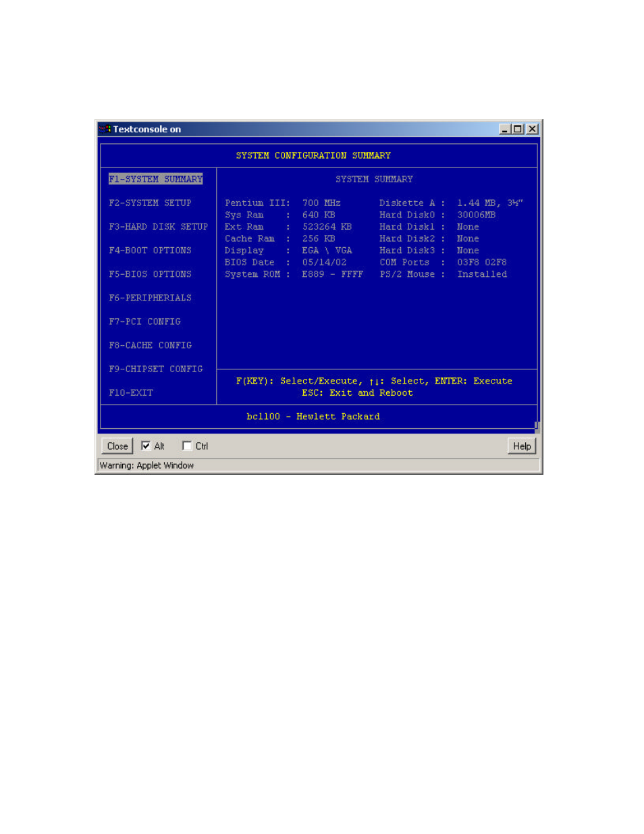Choose F3-HARD DISK SETUP option

pyautogui.click(x=158, y=227)
